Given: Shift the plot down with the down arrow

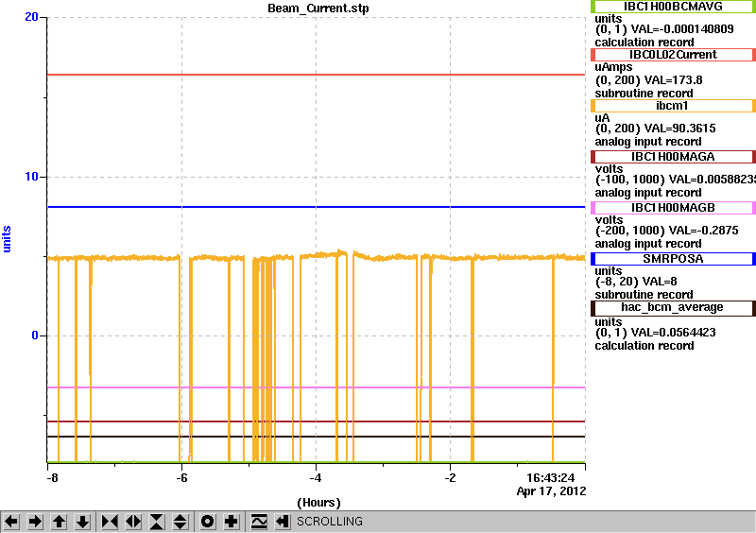Looking at the screenshot, I should pos(83,522).
